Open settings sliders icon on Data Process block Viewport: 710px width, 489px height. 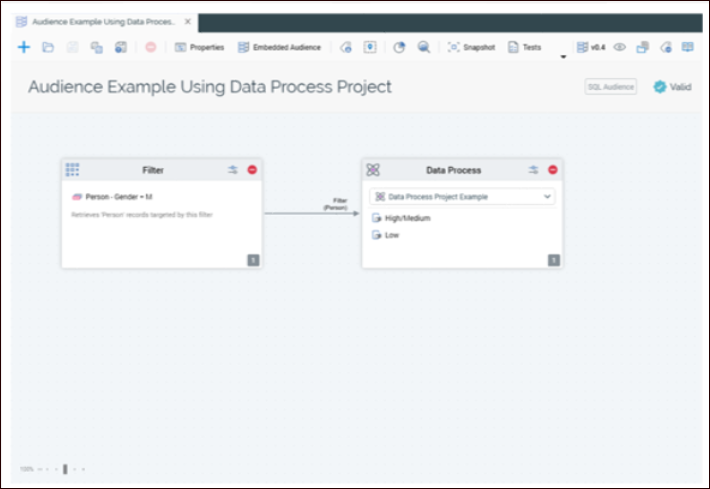533,170
